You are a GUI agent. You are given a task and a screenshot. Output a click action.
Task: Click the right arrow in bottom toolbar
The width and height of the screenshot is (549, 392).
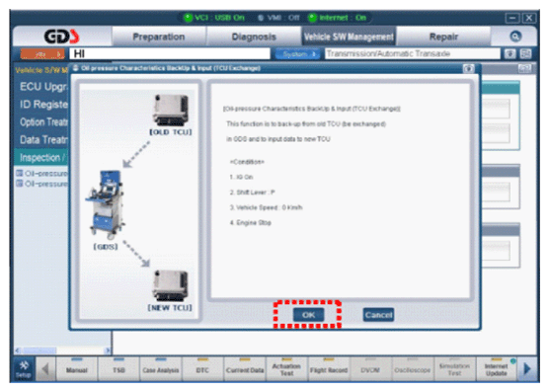[527, 369]
